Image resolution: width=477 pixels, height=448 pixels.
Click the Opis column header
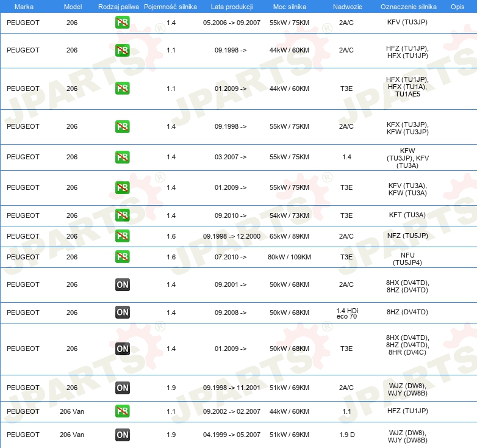pos(457,7)
